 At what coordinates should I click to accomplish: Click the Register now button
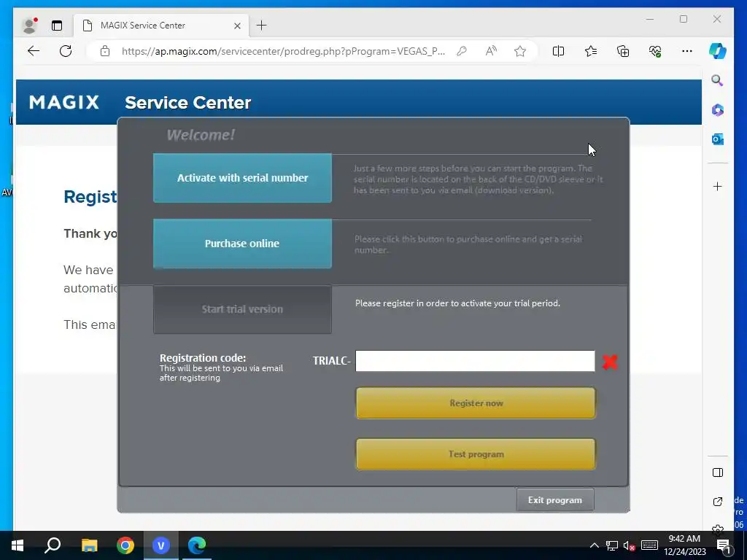click(476, 403)
